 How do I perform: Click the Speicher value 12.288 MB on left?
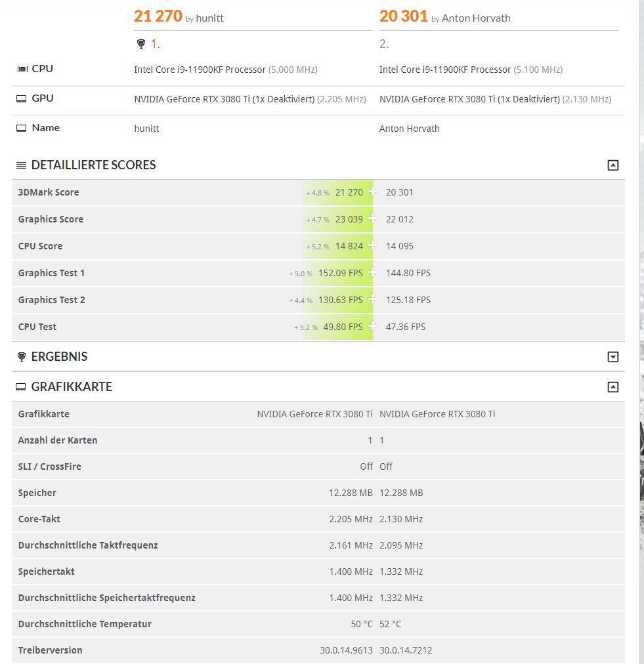coord(351,493)
